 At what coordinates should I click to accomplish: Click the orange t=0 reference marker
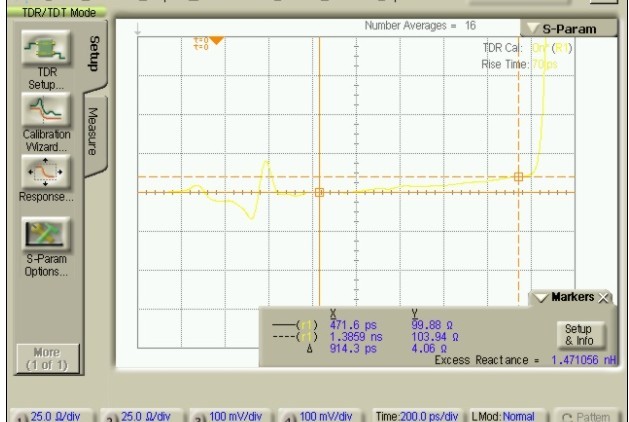(x=217, y=40)
